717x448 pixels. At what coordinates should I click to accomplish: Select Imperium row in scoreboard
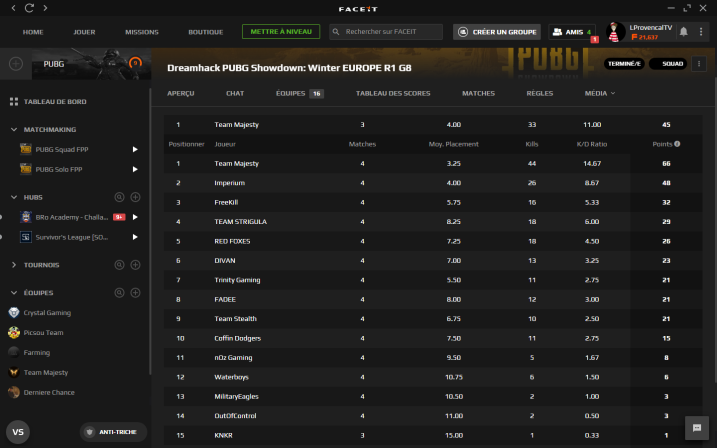click(433, 183)
